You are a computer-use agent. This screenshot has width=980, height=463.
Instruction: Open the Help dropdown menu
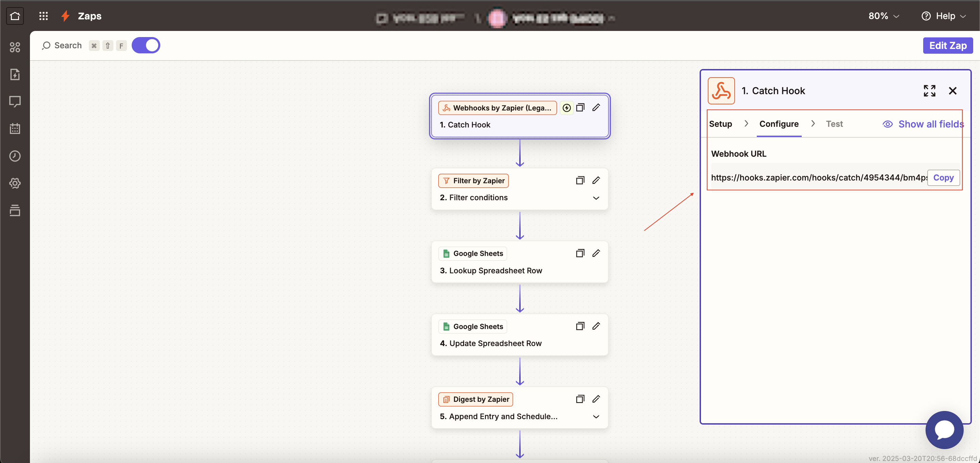pyautogui.click(x=944, y=16)
